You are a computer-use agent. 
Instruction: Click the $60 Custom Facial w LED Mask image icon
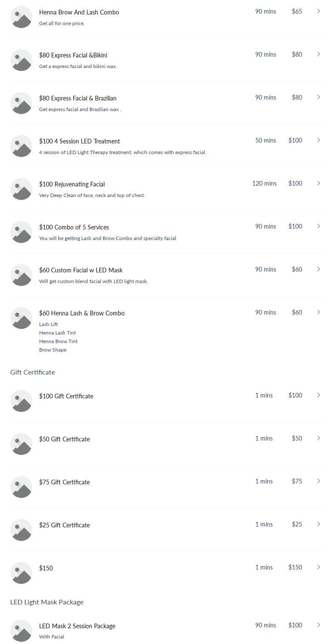point(21,275)
